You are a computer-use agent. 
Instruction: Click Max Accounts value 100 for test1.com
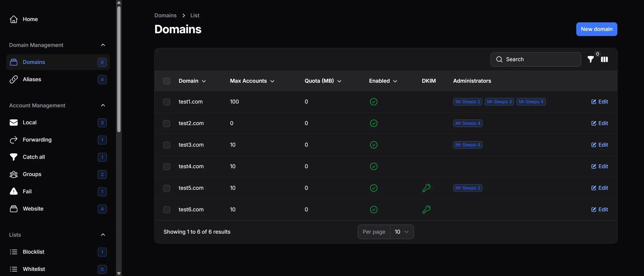point(234,102)
